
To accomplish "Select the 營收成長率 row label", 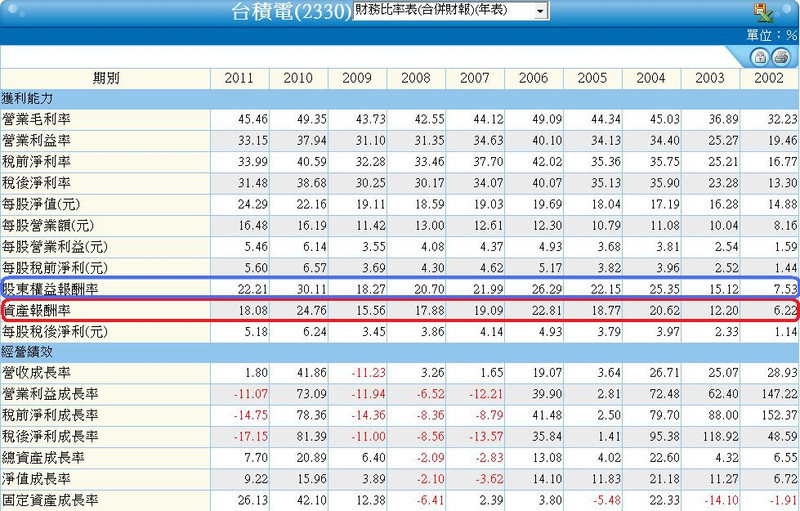I will [x=36, y=373].
